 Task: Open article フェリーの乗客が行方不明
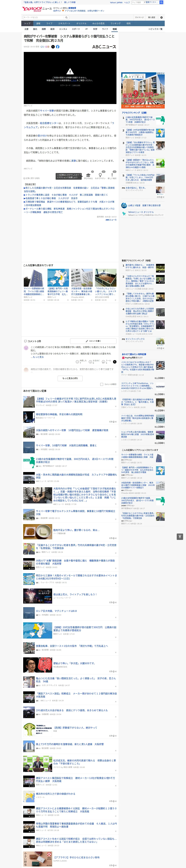(76, 400)
